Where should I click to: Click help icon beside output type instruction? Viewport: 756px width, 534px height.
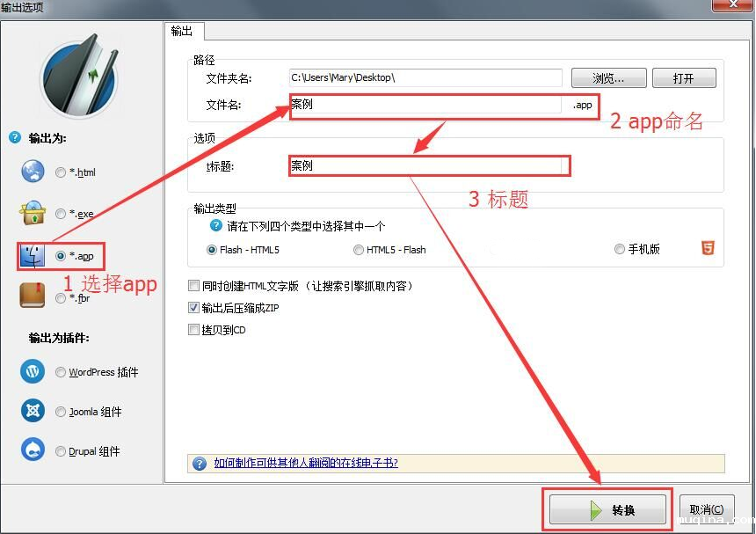click(x=216, y=226)
